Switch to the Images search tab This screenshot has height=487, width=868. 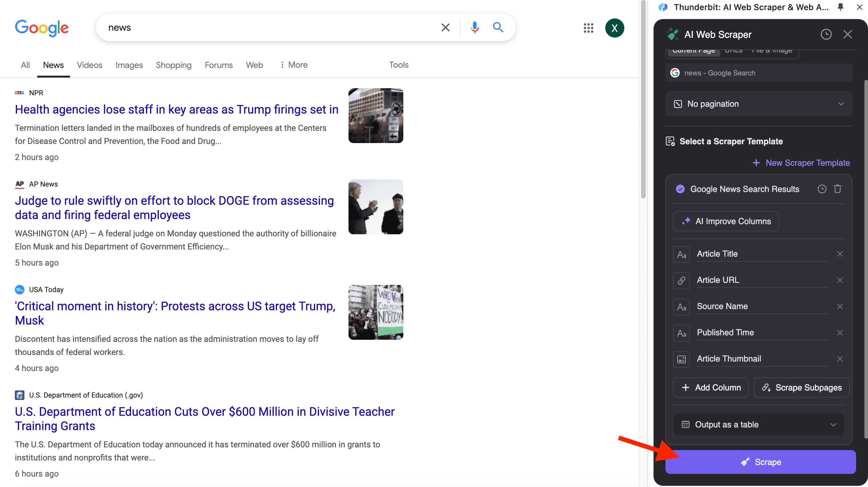129,65
